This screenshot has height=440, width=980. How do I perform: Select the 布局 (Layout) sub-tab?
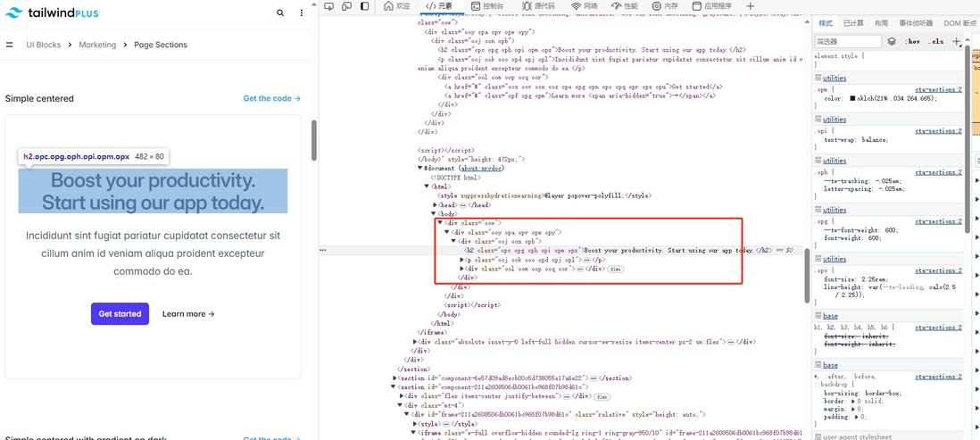[x=881, y=24]
